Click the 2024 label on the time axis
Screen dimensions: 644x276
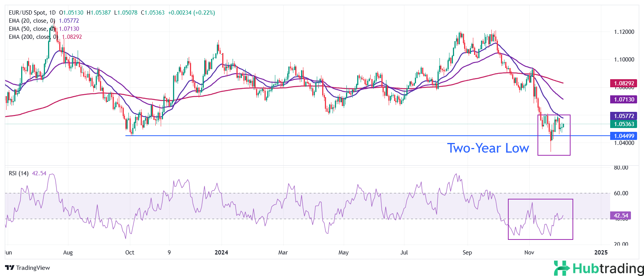[x=221, y=253]
